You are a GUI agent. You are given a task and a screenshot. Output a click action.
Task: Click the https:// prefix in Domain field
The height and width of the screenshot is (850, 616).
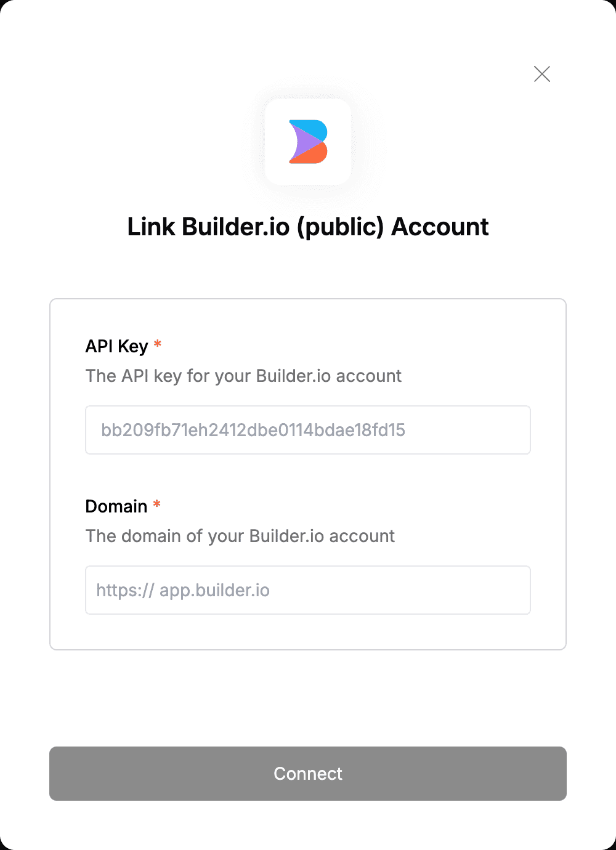125,590
